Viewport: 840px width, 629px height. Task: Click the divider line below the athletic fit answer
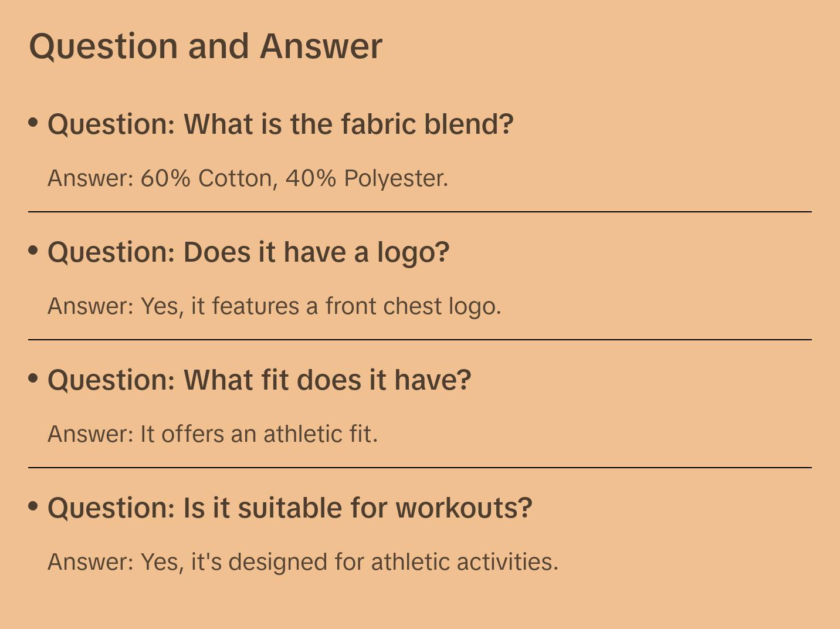(420, 468)
